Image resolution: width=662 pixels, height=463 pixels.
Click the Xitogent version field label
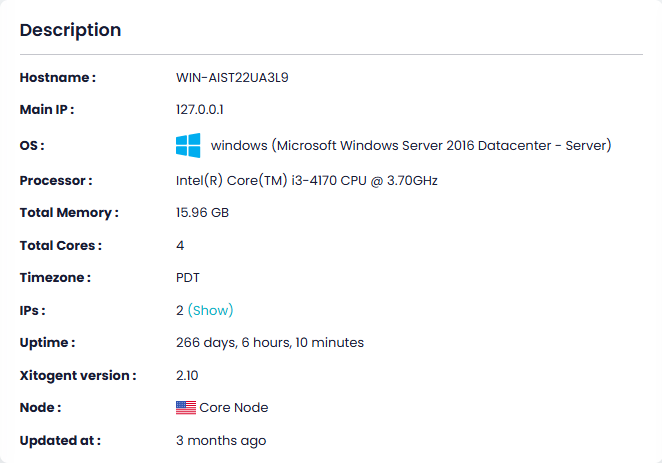(x=77, y=376)
